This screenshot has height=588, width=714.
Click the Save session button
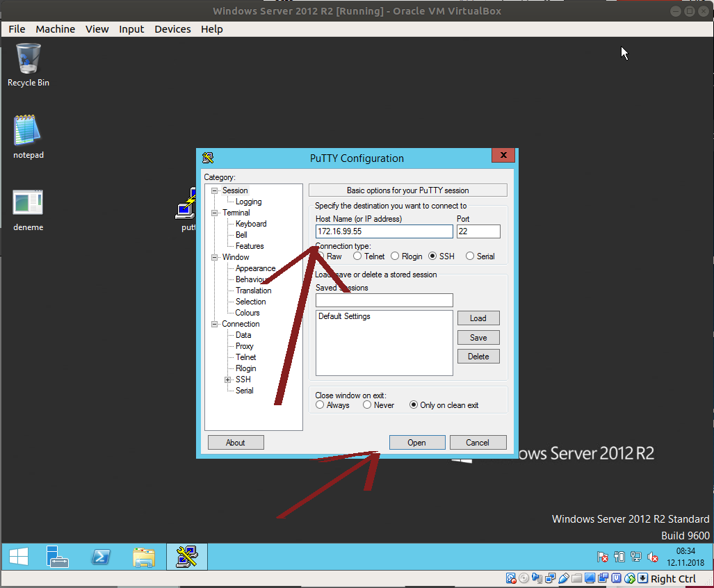478,337
